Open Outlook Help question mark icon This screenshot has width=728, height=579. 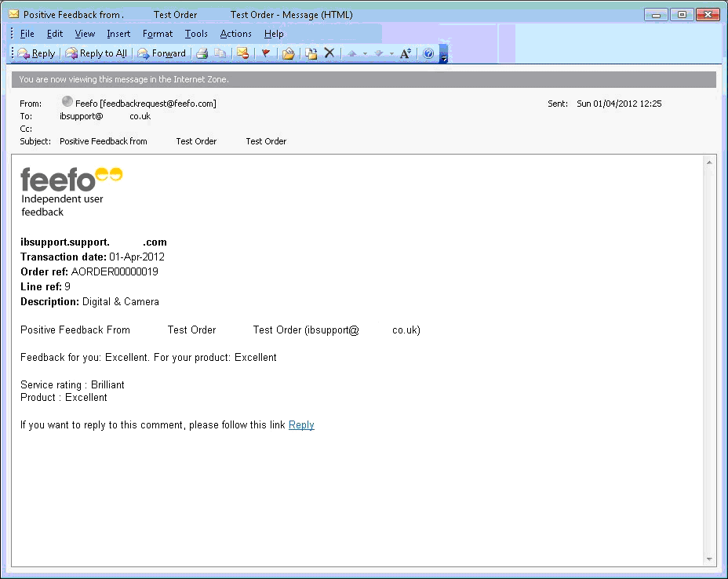pos(428,53)
